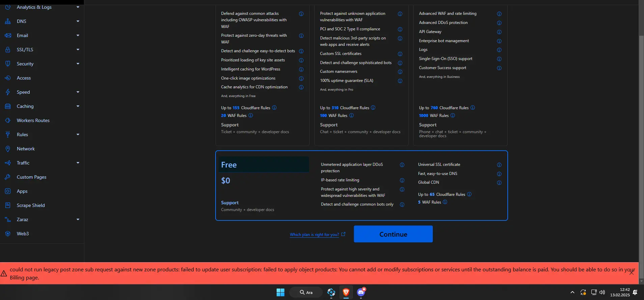The height and width of the screenshot is (300, 644).
Task: Expand the SSL/TLS section arrow
Action: click(78, 50)
